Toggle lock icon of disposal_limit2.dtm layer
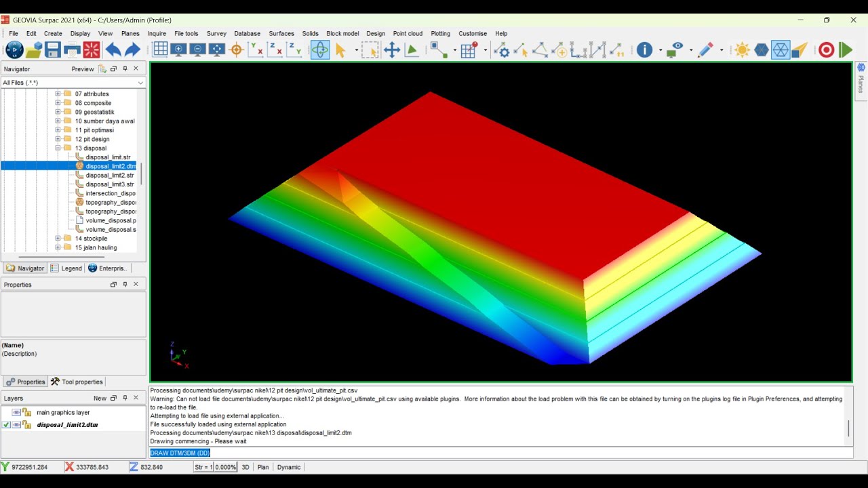This screenshot has height=488, width=868. click(x=26, y=425)
